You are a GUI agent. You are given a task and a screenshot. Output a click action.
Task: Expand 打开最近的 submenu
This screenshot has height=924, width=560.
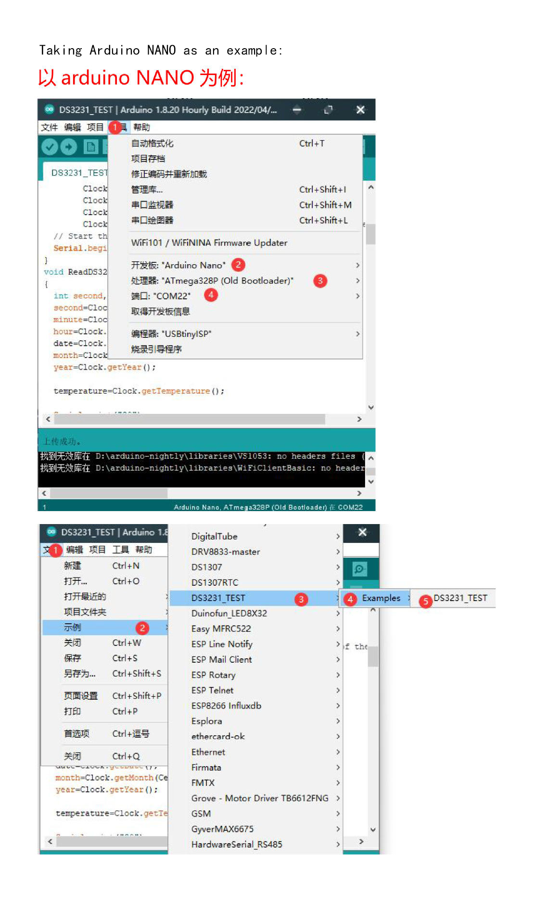(x=105, y=597)
